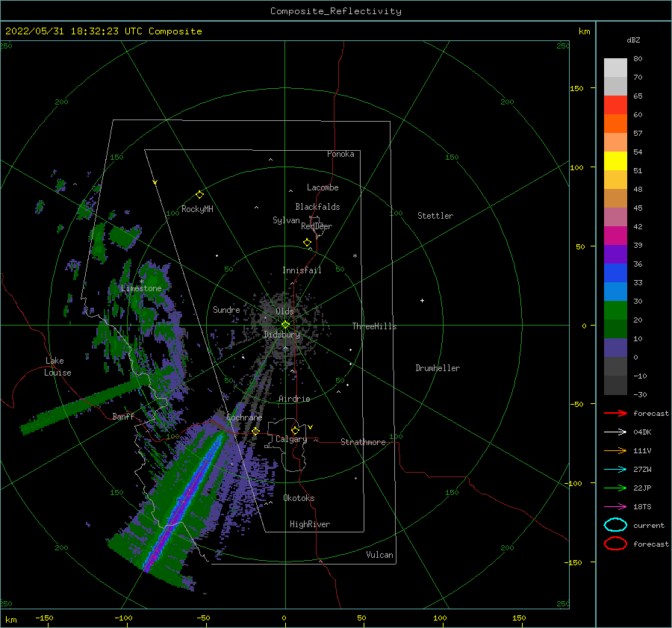The image size is (672, 628).
Task: Select the blue 36 dBZ swatch
Action: click(x=615, y=273)
